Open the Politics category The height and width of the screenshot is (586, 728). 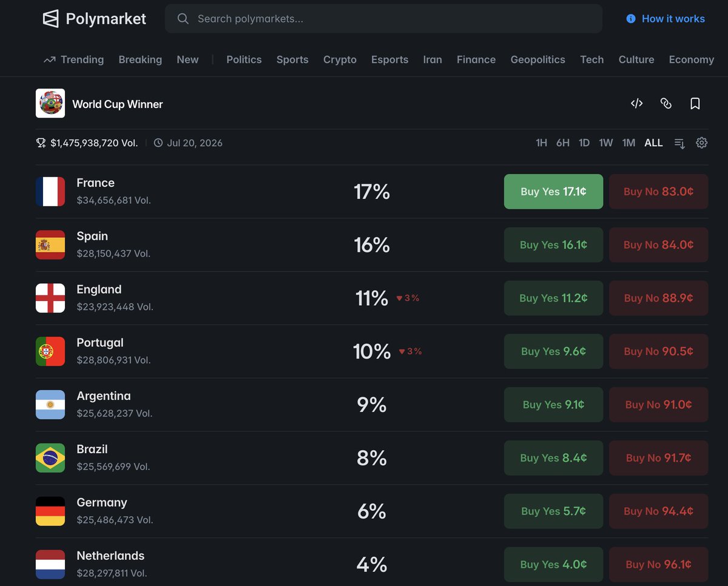[x=244, y=59]
